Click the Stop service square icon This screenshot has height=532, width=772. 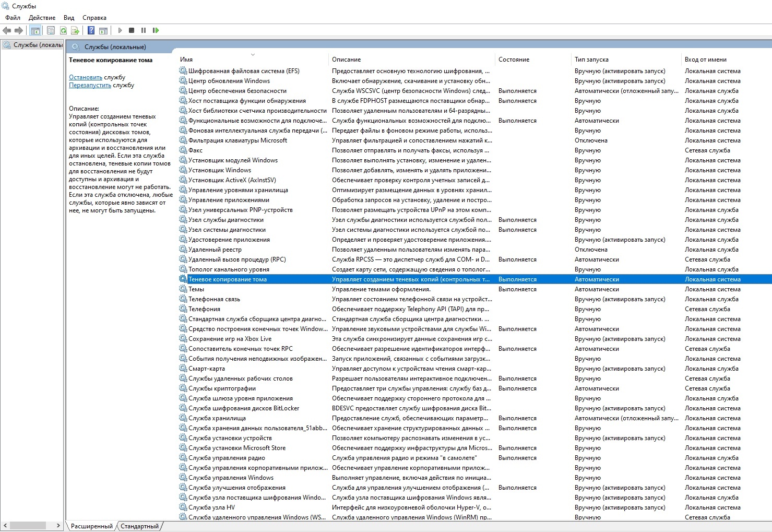click(132, 30)
